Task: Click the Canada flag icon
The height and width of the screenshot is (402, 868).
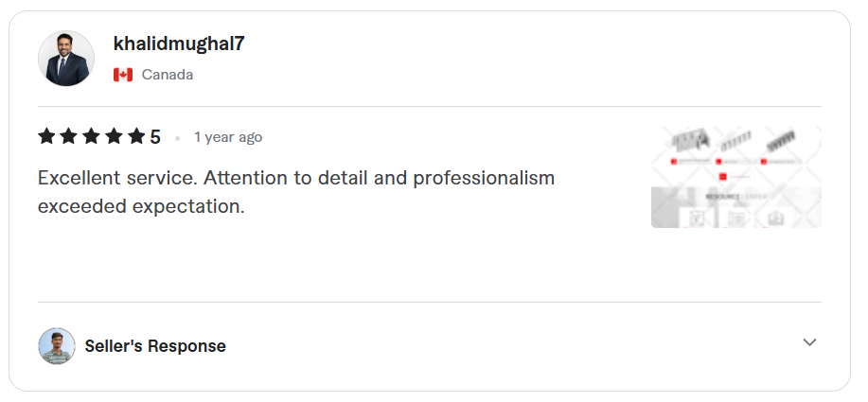Action: click(x=123, y=75)
